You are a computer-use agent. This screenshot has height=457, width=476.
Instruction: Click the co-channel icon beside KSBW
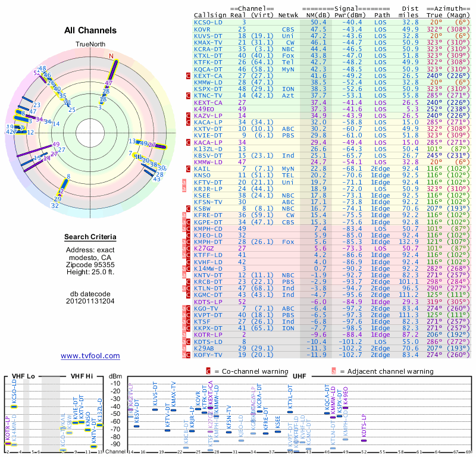click(x=188, y=209)
